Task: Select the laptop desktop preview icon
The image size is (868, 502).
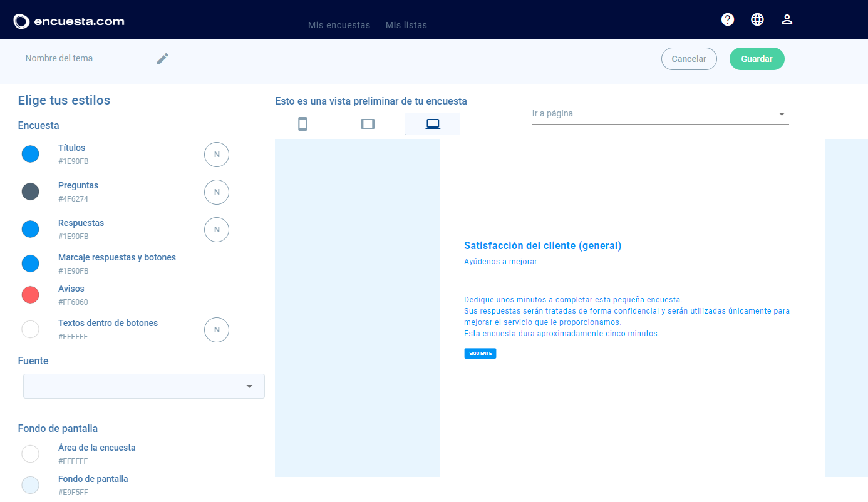Action: (433, 124)
